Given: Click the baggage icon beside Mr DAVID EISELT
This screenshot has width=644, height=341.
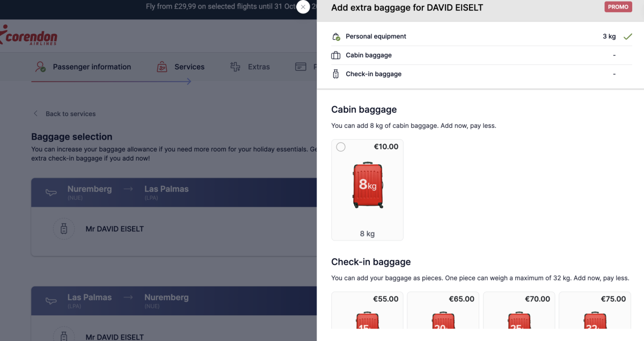Looking at the screenshot, I should click(64, 229).
